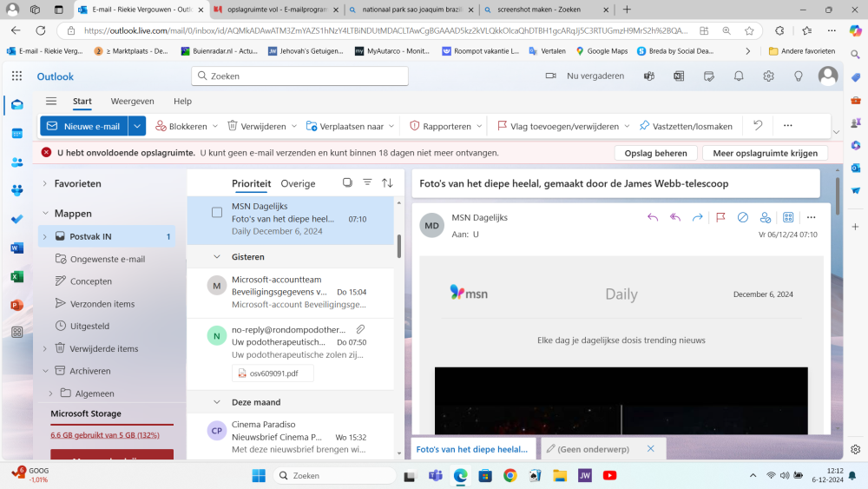The image size is (868, 489).
Task: Open the Weergeven ribbon tab
Action: coord(132,102)
